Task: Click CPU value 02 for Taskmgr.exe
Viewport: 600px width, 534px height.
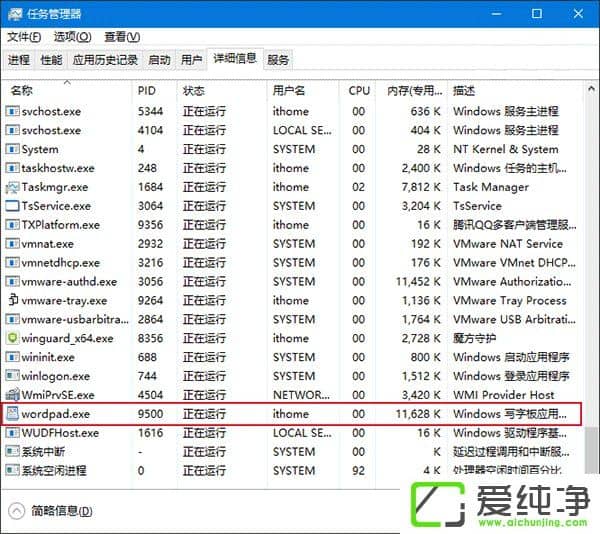Action: point(358,187)
